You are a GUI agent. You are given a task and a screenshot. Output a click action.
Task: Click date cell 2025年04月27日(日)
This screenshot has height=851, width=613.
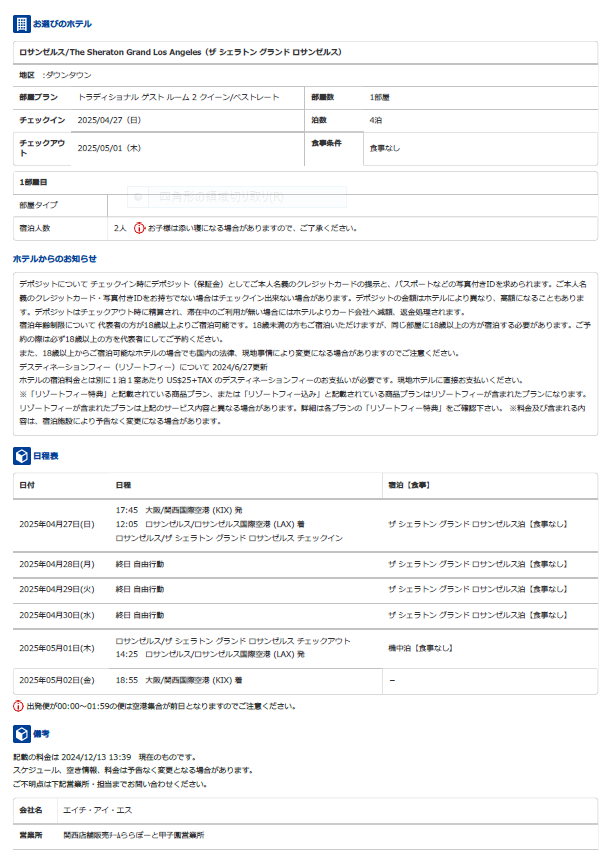pos(57,524)
